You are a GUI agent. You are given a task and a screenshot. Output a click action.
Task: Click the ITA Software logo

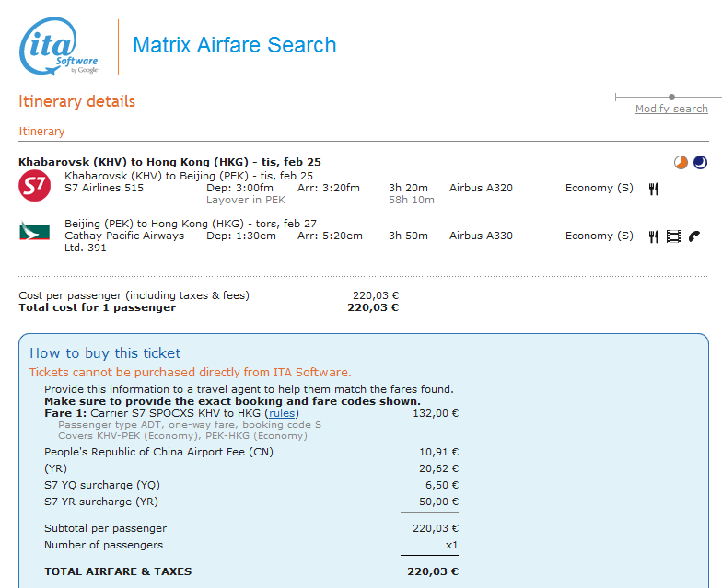(58, 48)
